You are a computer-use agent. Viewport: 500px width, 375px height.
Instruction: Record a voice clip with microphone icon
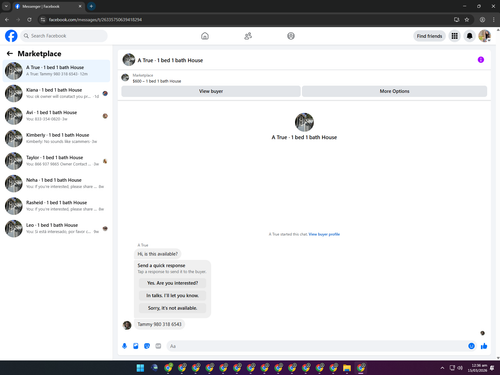[x=124, y=346]
